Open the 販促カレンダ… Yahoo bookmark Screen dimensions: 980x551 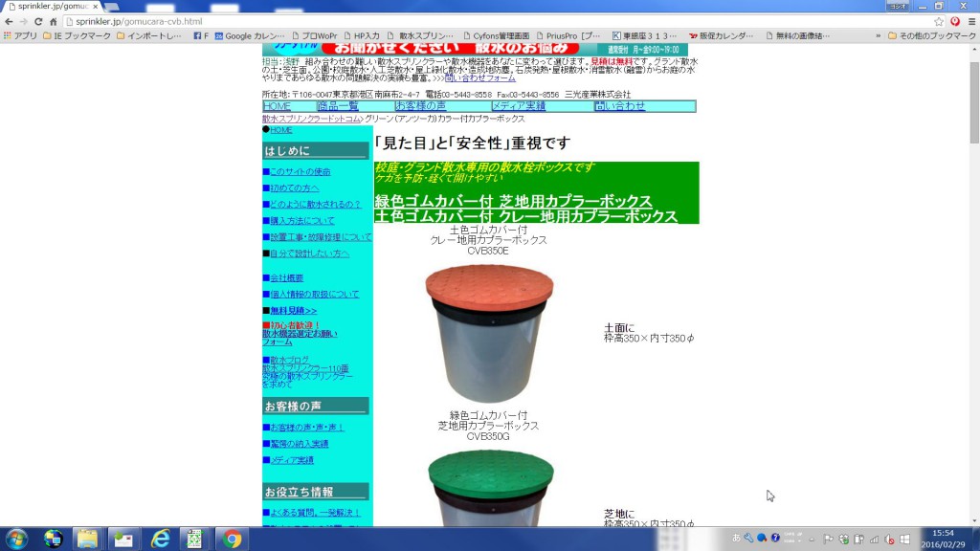tap(722, 35)
